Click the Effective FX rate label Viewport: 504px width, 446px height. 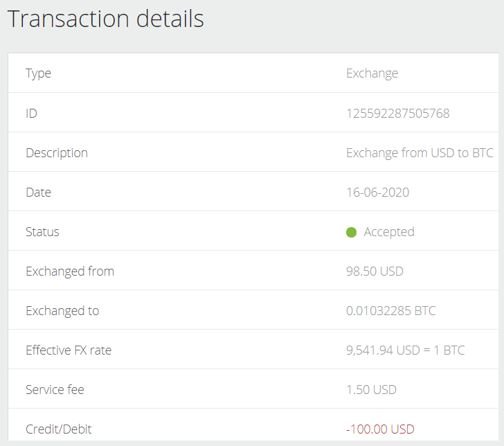(69, 350)
